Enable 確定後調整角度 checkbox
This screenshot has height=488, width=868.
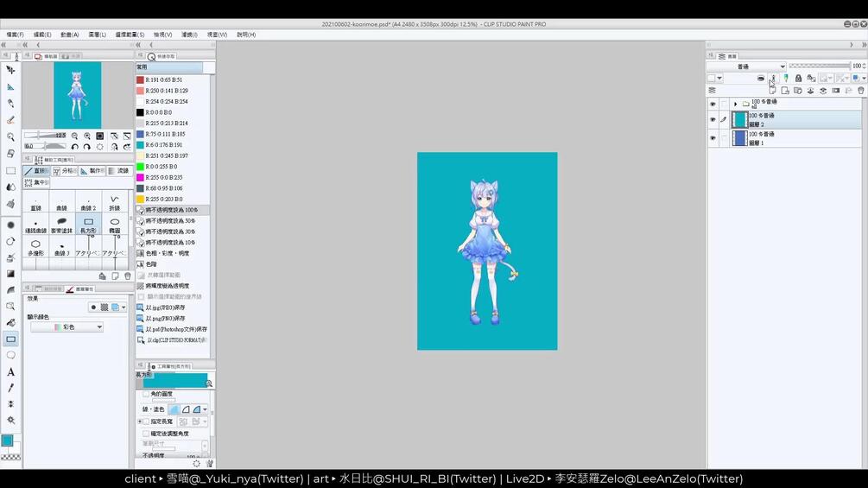coord(146,434)
